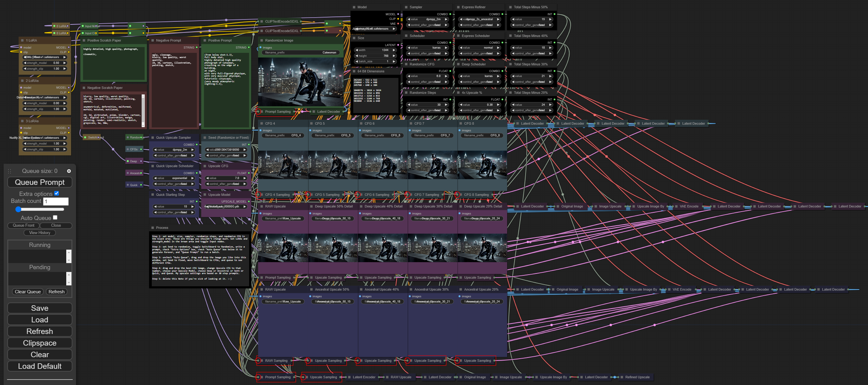Open Deep Scheduler value combo karras
This screenshot has height=385, width=868.
(479, 76)
